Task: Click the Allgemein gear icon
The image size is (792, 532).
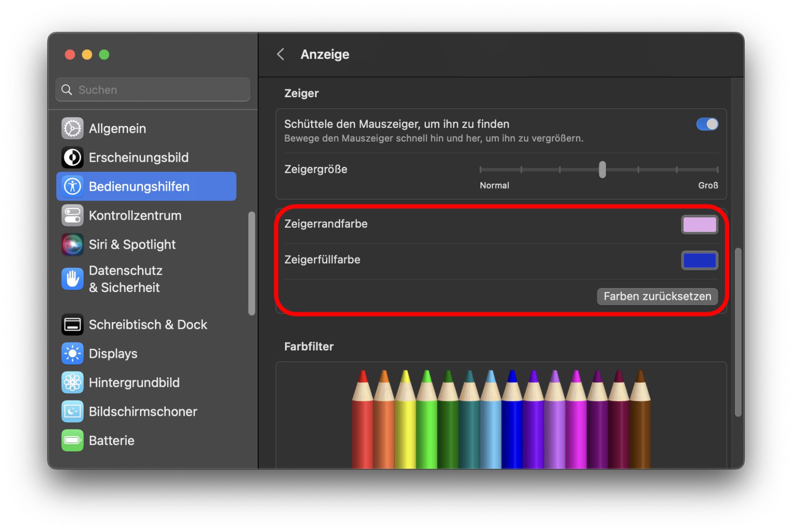Action: [72, 128]
